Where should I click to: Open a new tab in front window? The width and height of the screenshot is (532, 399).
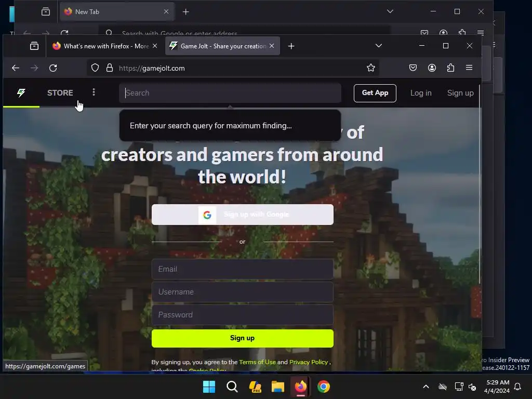click(x=291, y=46)
